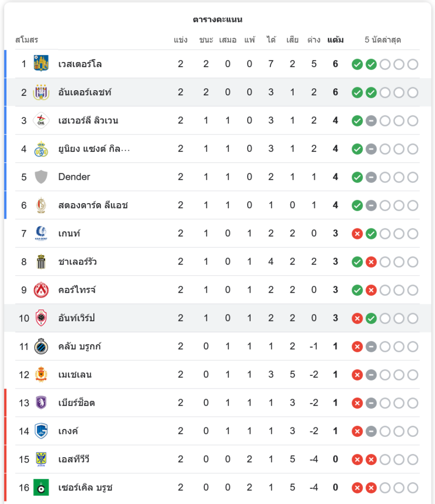Click the Club Brugge crest icon

[x=41, y=346]
